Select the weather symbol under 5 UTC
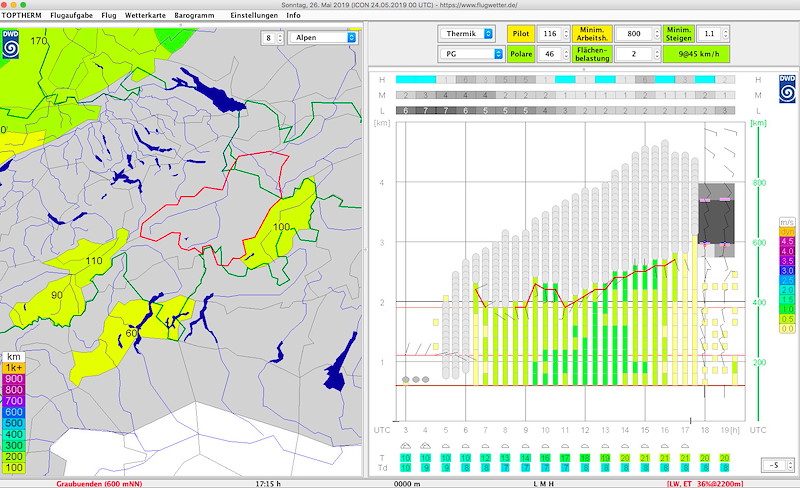The image size is (800, 488). coord(445,446)
